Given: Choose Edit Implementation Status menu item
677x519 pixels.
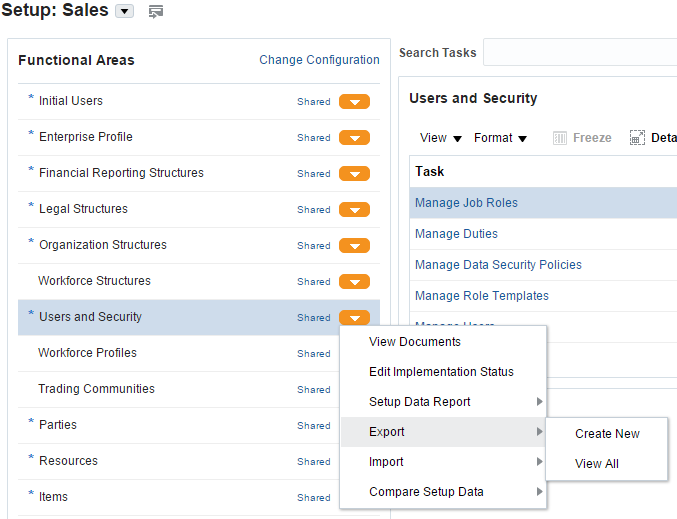Looking at the screenshot, I should 441,372.
